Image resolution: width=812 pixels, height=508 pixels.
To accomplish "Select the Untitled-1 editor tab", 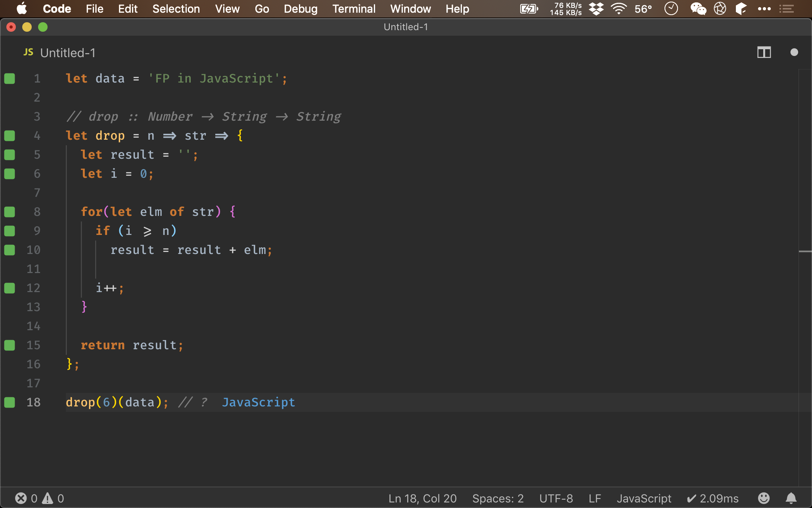I will click(59, 52).
